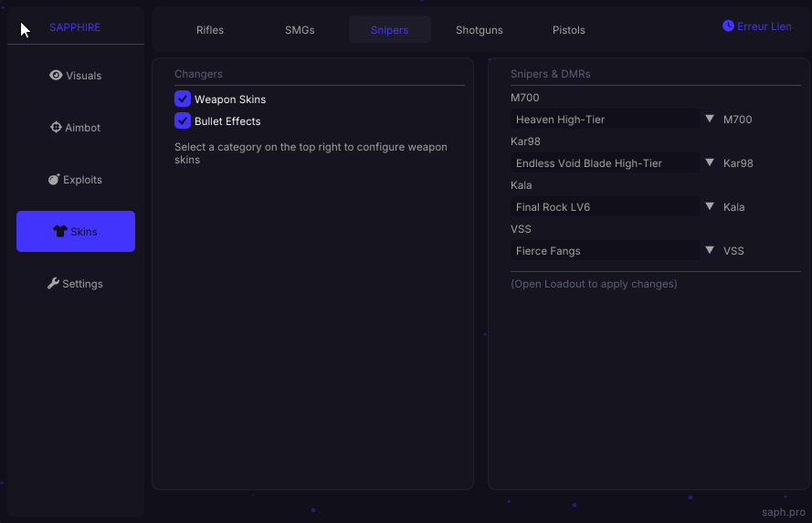Disable the Weapon Skins checkbox
812x523 pixels.
(183, 99)
